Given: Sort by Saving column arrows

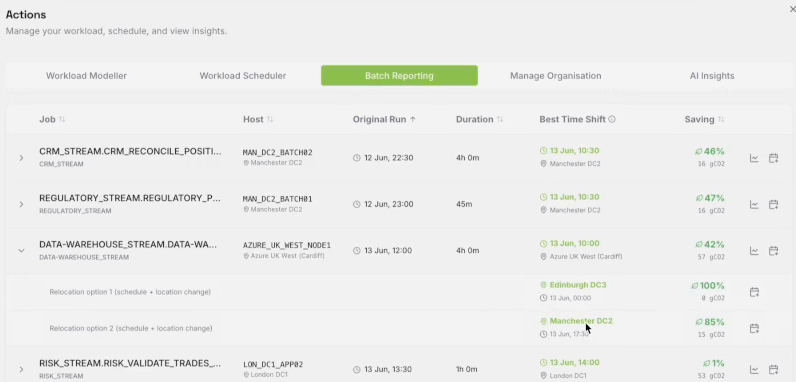Looking at the screenshot, I should (721, 119).
